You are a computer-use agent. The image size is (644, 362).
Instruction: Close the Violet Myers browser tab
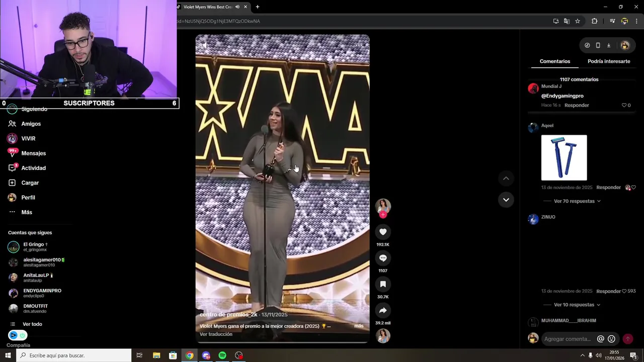(246, 7)
